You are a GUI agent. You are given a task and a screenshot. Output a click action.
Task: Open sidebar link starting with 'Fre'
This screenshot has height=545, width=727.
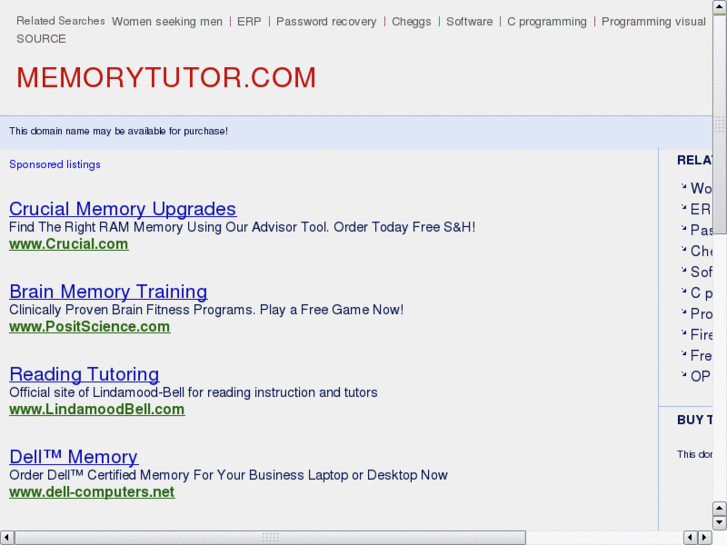pos(701,355)
